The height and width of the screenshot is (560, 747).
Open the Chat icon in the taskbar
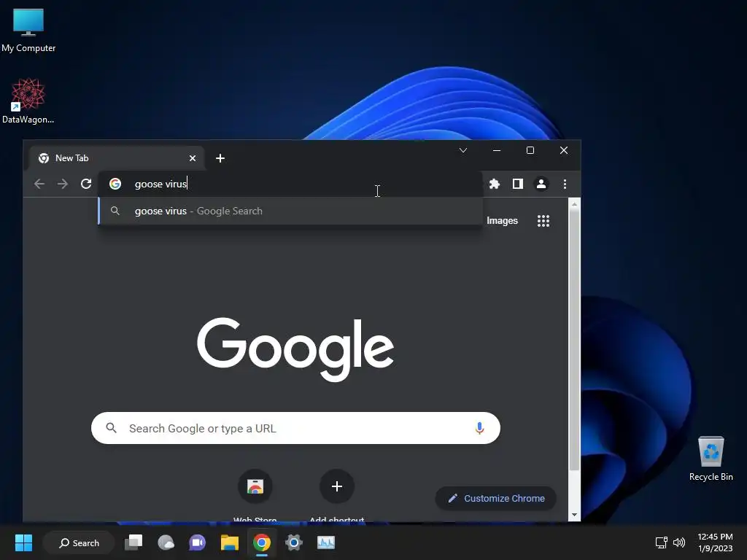[198, 542]
